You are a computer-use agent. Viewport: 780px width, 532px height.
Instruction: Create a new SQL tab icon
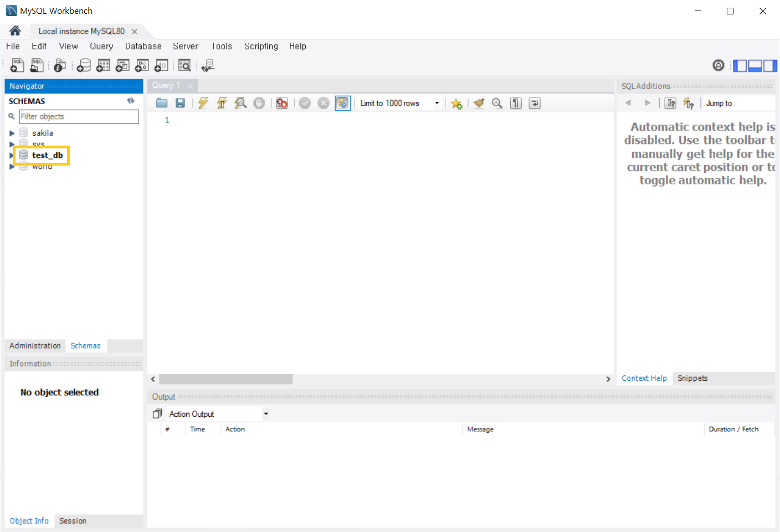17,65
